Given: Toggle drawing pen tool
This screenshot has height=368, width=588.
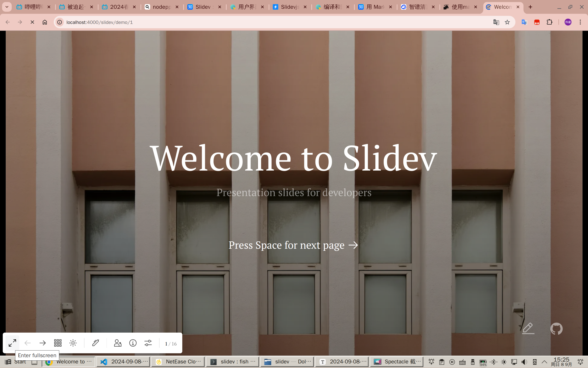Looking at the screenshot, I should pos(96,343).
